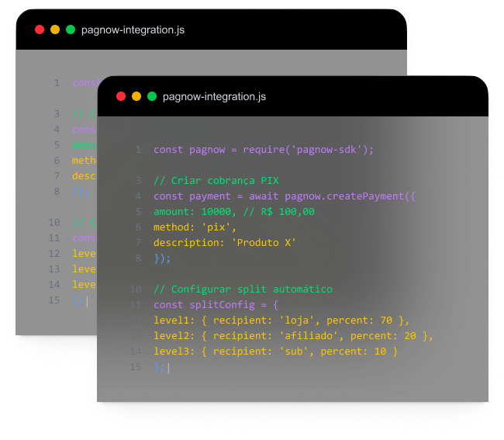
Task: Close the front code window using red dot
Action: tap(120, 96)
